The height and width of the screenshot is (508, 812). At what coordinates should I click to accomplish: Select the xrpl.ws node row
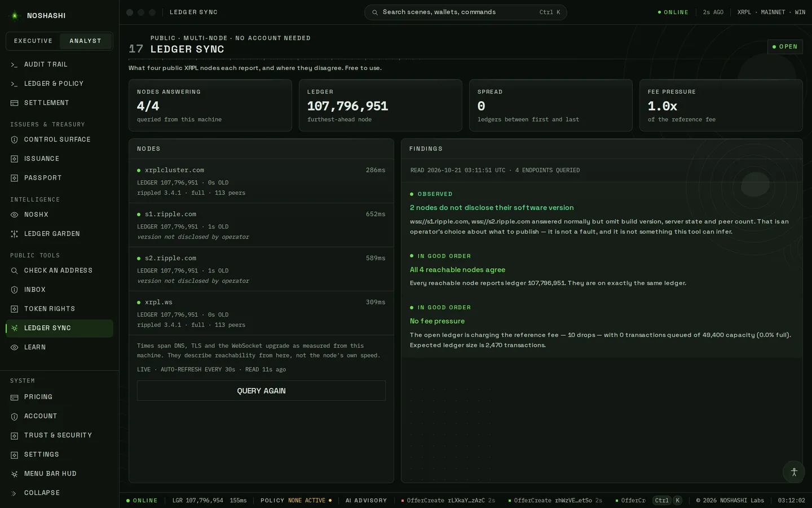click(x=261, y=313)
